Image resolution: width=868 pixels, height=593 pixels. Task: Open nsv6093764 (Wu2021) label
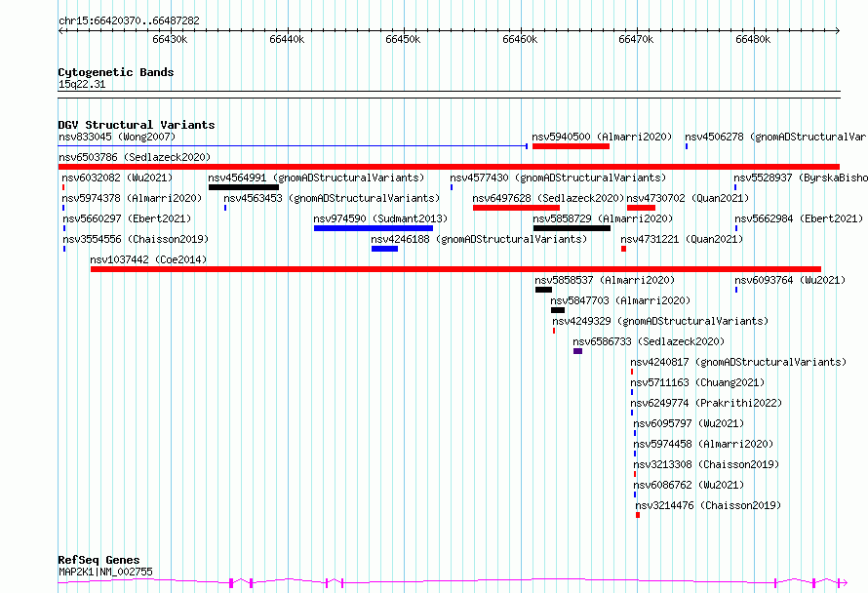point(790,280)
